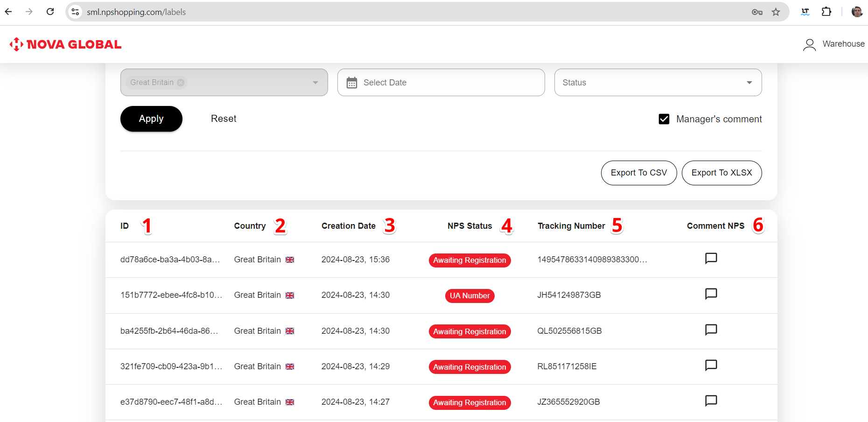Reload the page with the refresh icon
The width and height of the screenshot is (868, 422).
(x=50, y=12)
